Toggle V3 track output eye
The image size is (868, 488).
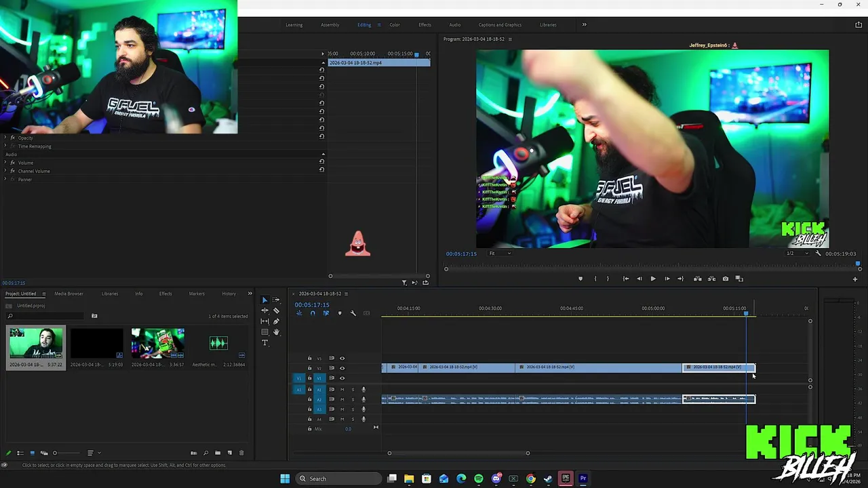342,359
